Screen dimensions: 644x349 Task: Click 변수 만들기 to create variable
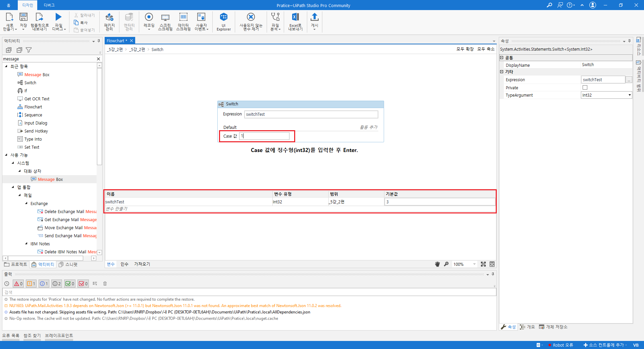[x=117, y=209]
